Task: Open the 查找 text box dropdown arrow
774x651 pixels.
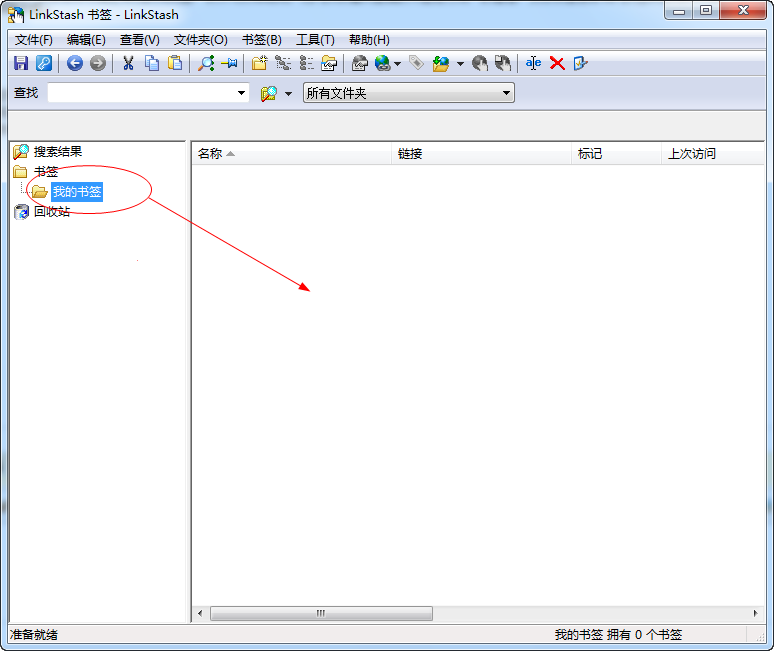Action: point(241,93)
